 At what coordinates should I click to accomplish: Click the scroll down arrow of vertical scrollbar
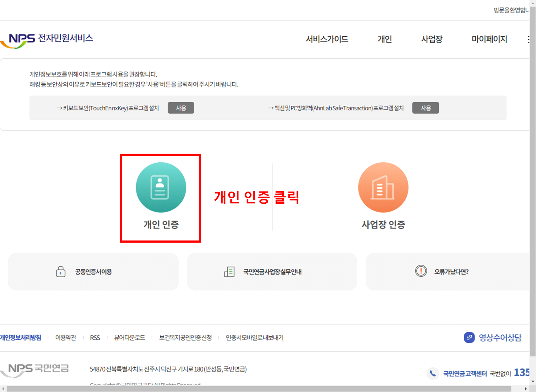(533, 381)
